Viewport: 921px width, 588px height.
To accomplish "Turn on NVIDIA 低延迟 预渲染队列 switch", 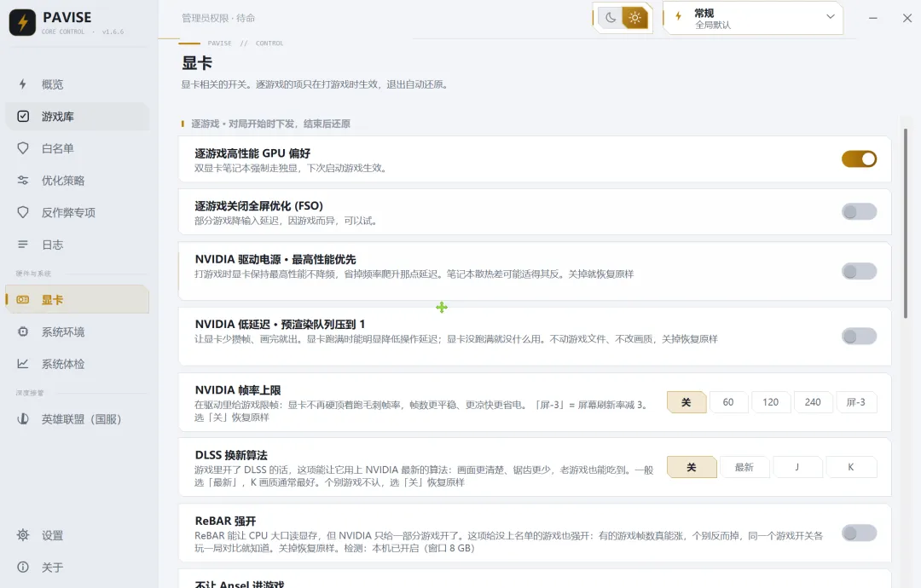I will click(x=859, y=337).
